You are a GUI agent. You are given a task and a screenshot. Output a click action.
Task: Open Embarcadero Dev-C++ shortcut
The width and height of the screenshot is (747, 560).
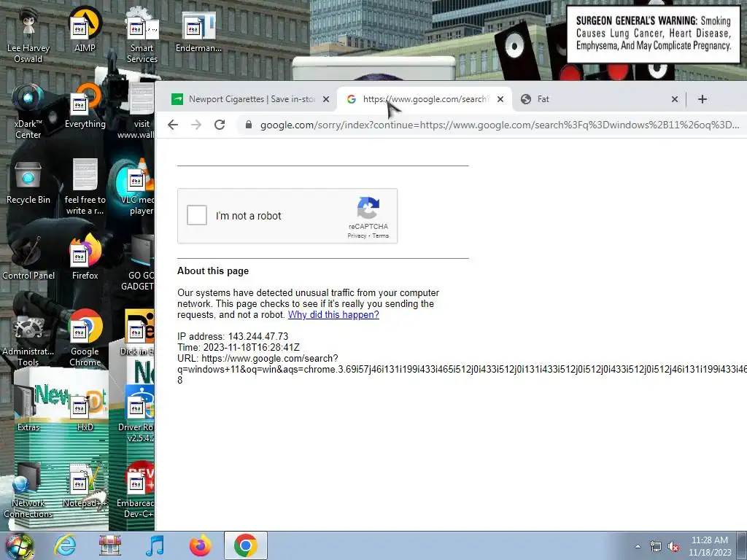[136, 491]
